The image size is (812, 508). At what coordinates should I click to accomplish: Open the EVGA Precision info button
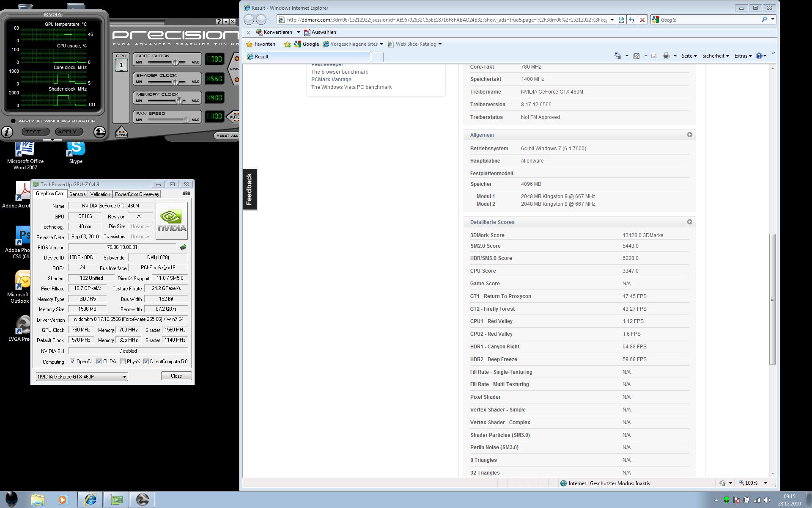point(7,132)
